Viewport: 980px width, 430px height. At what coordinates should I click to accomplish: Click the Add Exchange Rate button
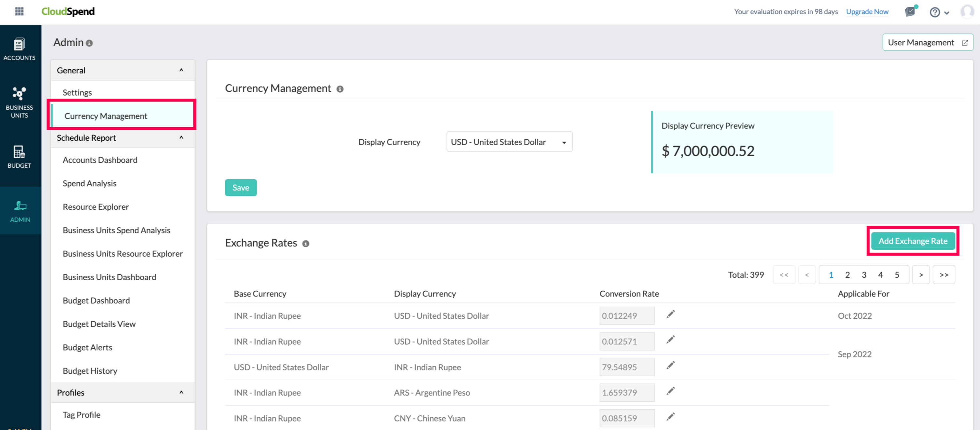tap(912, 241)
